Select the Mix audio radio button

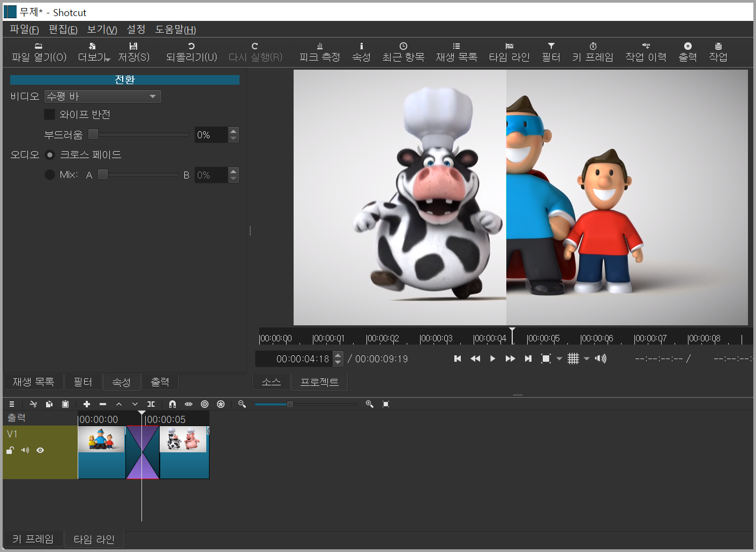[x=50, y=175]
